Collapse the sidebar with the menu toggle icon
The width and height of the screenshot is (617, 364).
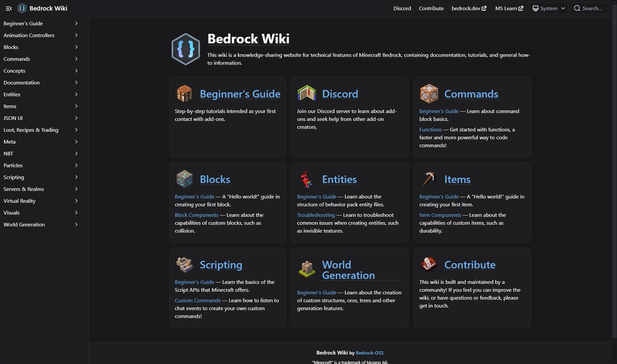(9, 8)
